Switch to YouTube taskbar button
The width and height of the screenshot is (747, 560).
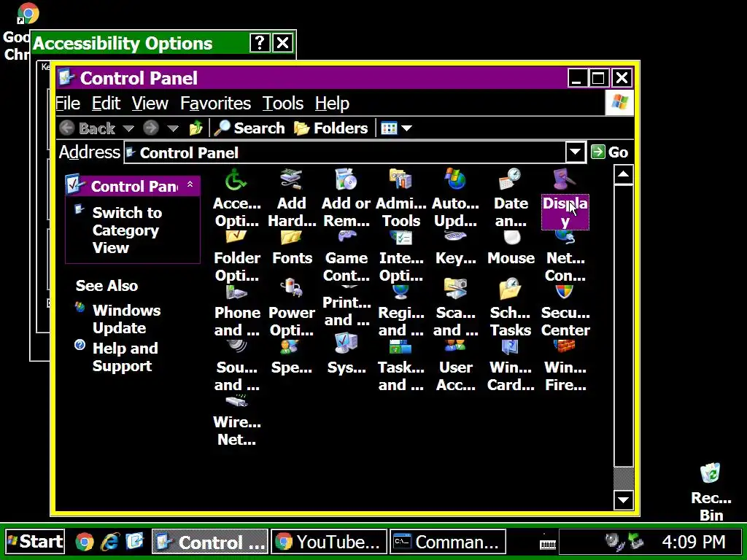(329, 542)
